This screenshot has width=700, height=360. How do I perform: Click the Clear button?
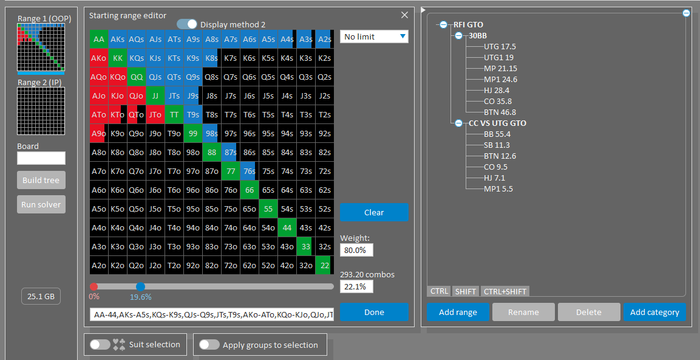[374, 213]
